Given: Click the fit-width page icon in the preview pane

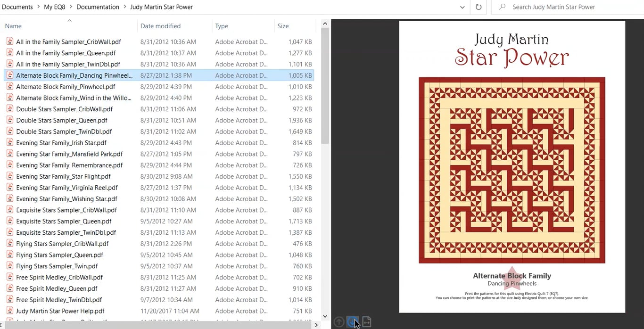Looking at the screenshot, I should 367,322.
